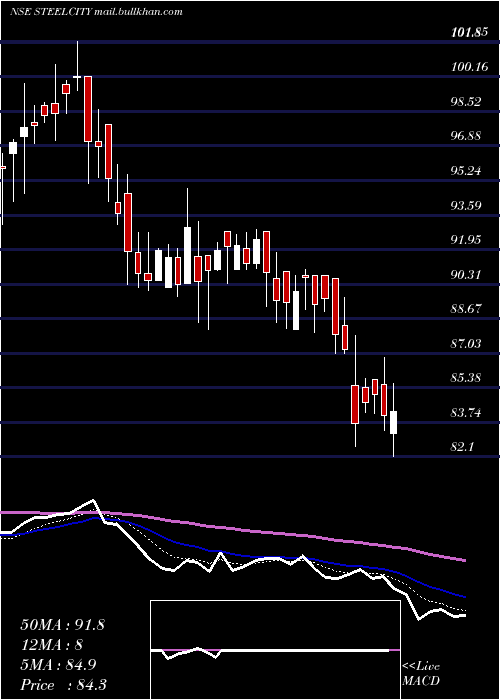Click the 88.67 price axis label

click(466, 308)
